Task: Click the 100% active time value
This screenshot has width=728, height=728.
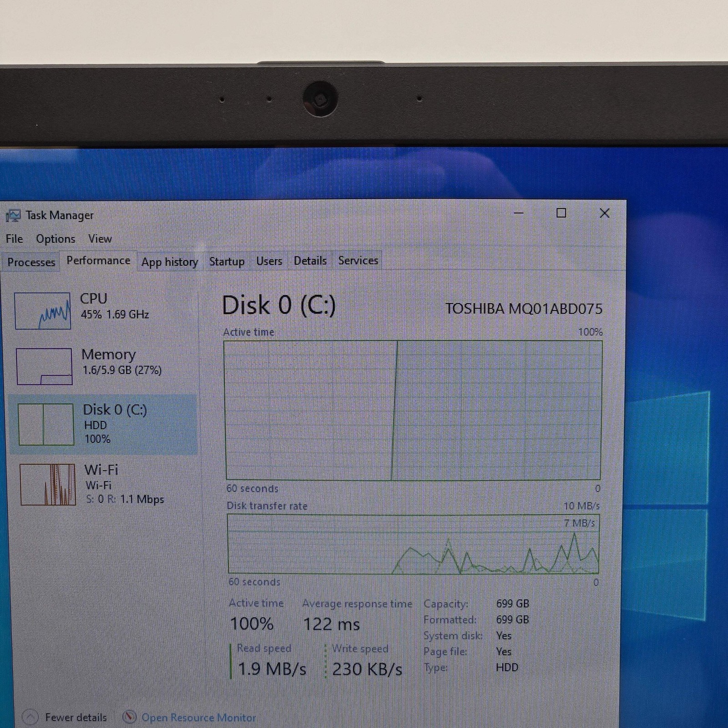Action: click(x=252, y=624)
